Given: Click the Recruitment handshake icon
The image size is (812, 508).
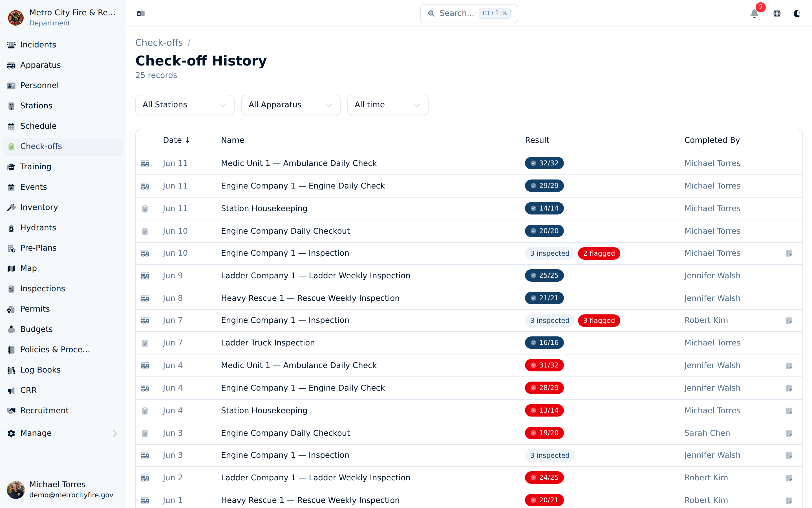Looking at the screenshot, I should pos(11,411).
